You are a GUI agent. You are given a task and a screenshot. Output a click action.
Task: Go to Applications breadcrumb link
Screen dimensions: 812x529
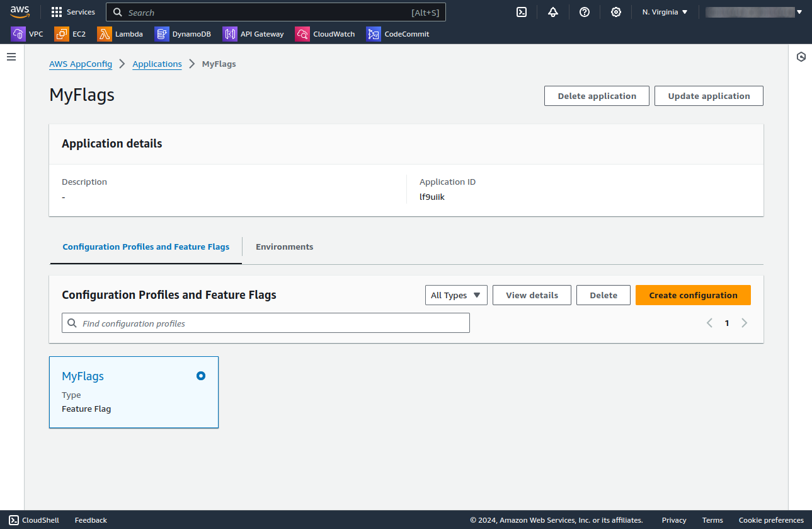(157, 64)
